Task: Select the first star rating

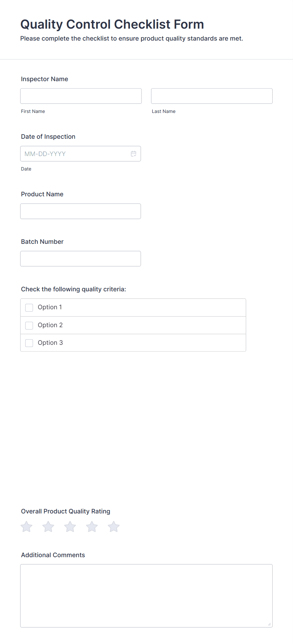Action: 26,526
